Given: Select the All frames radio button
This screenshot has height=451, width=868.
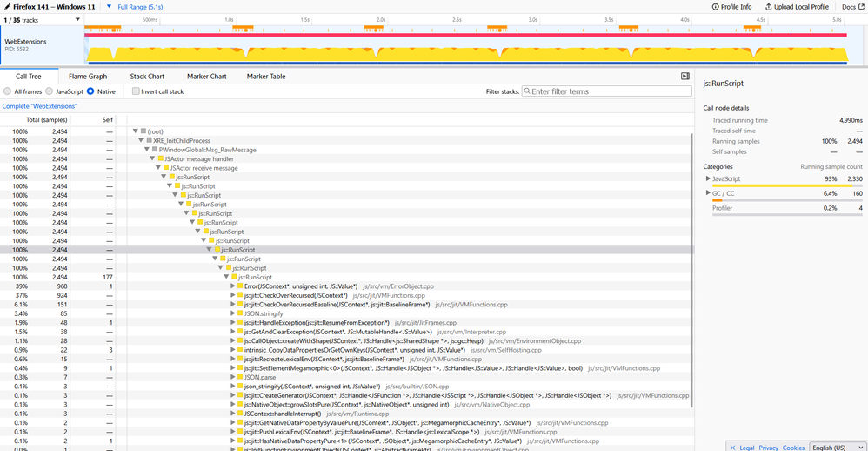Looking at the screenshot, I should click(x=8, y=91).
